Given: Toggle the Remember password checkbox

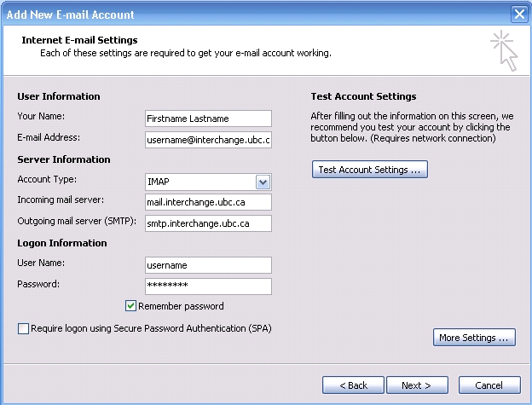Looking at the screenshot, I should pos(131,306).
